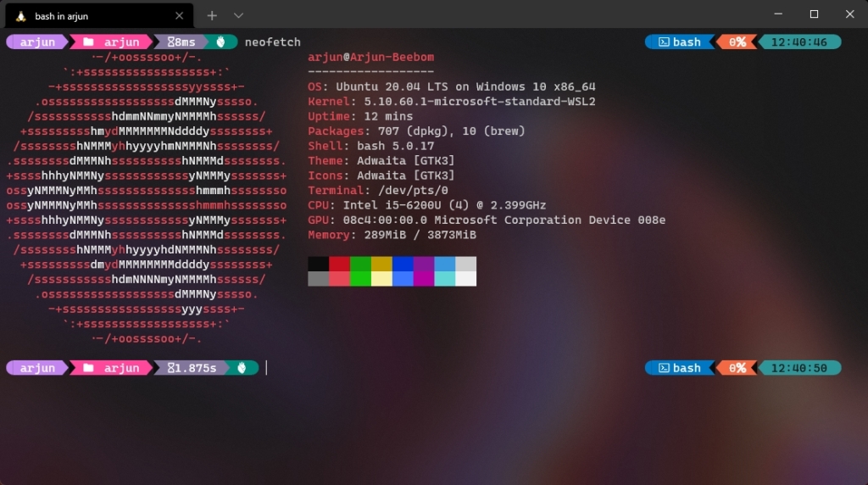The height and width of the screenshot is (485, 868).
Task: Close the 'bash in arjun' tab
Action: 179,16
